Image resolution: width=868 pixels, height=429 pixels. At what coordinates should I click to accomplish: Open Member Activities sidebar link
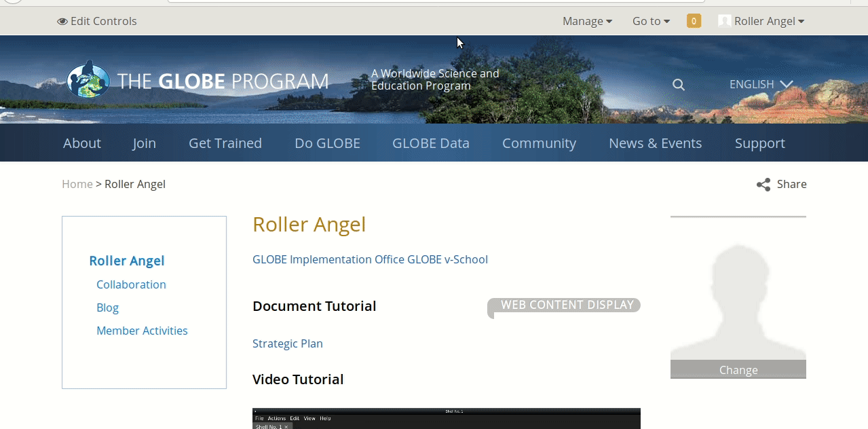coord(142,331)
